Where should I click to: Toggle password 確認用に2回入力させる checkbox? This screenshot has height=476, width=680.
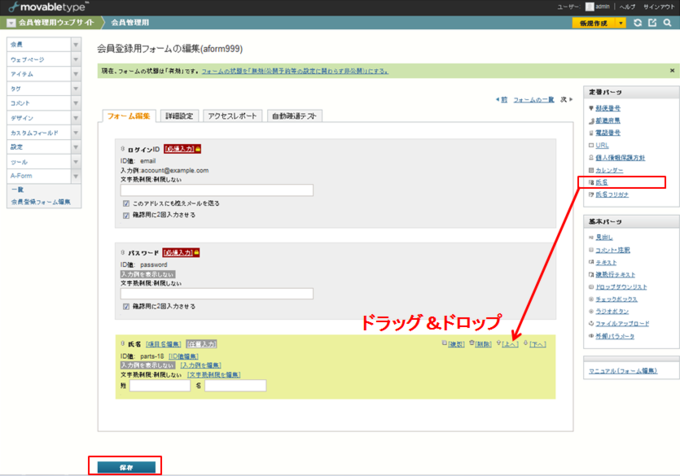pyautogui.click(x=125, y=306)
